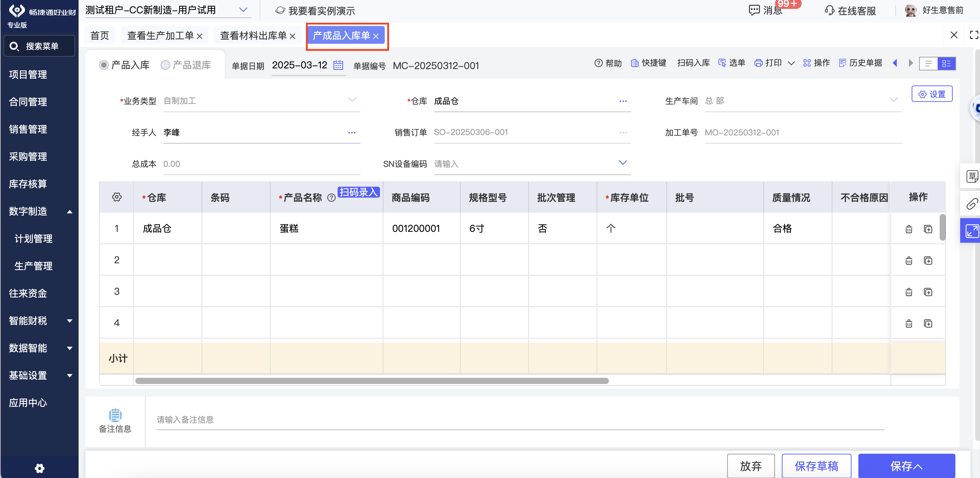The height and width of the screenshot is (478, 980).
Task: Switch to the list layout view icon
Action: [x=928, y=64]
